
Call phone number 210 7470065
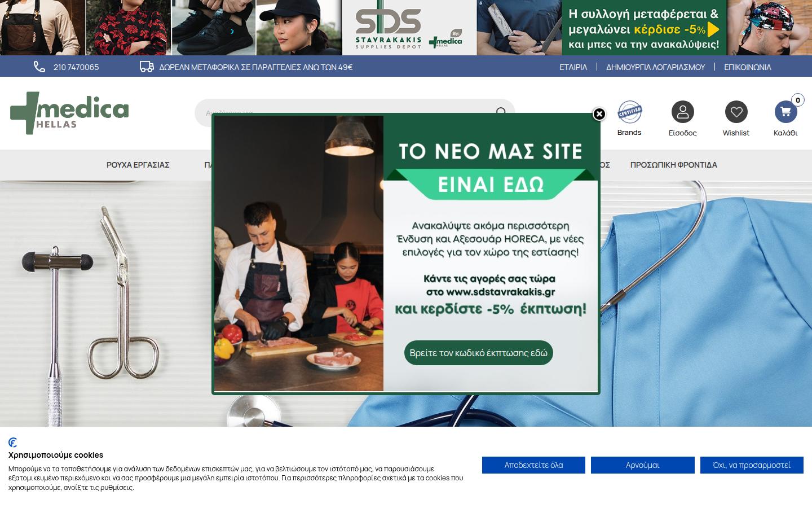(76, 67)
